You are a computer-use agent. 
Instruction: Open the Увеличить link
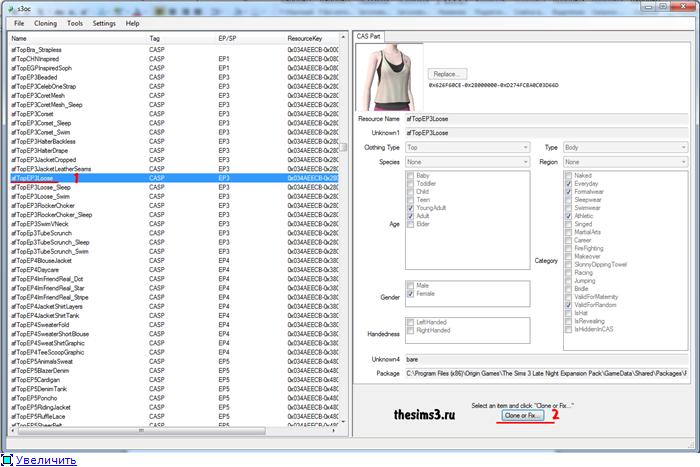point(45,460)
